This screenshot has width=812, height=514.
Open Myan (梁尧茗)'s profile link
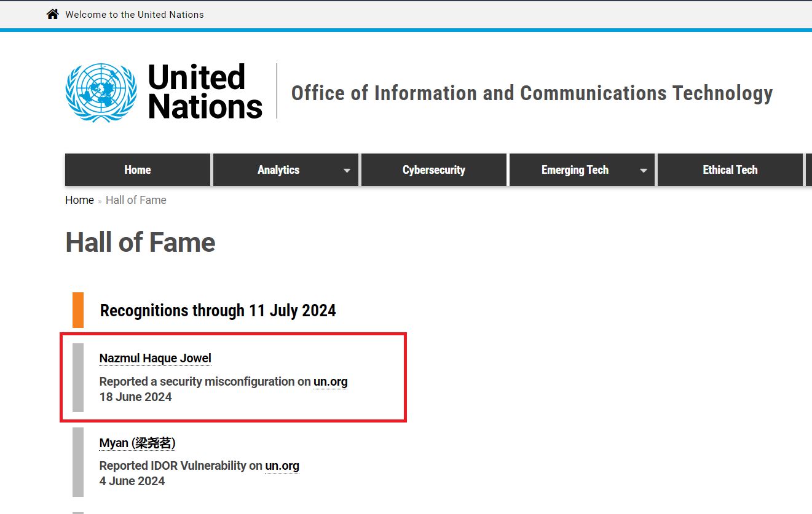point(136,442)
